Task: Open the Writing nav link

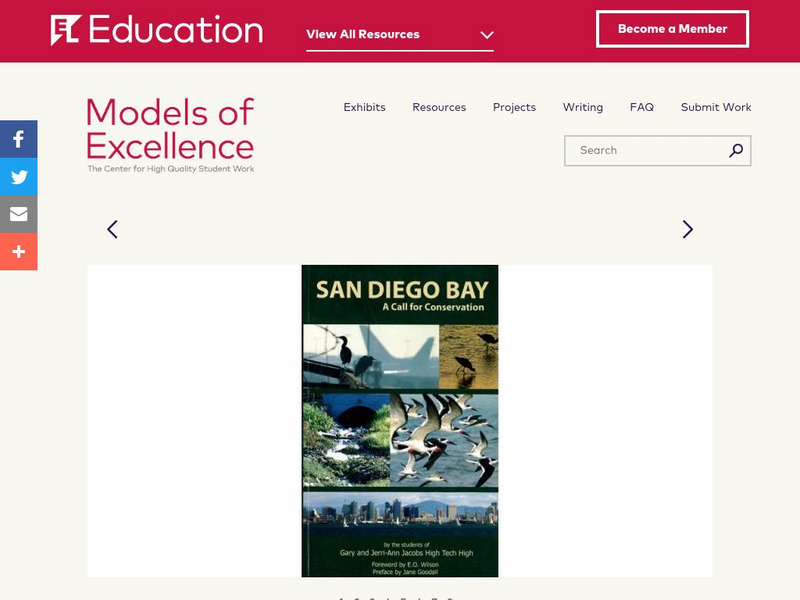Action: (582, 107)
